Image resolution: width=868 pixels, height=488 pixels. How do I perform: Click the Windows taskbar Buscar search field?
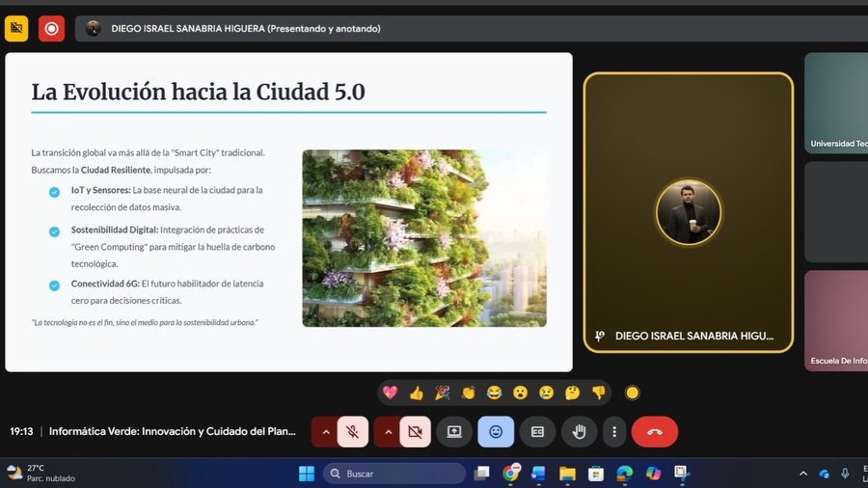point(395,474)
